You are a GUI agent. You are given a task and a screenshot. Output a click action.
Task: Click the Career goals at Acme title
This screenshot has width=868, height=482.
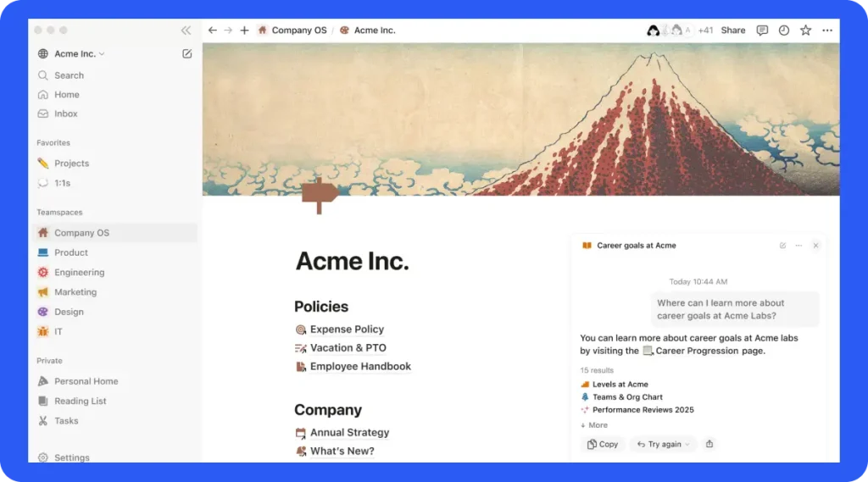(x=636, y=246)
